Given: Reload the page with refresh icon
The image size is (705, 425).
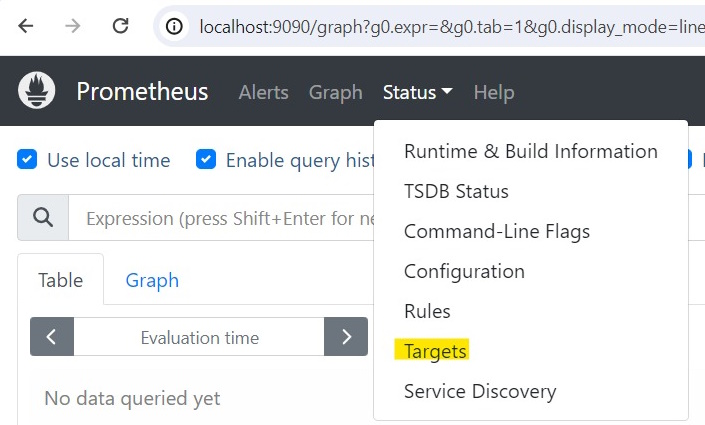Looking at the screenshot, I should tap(120, 26).
